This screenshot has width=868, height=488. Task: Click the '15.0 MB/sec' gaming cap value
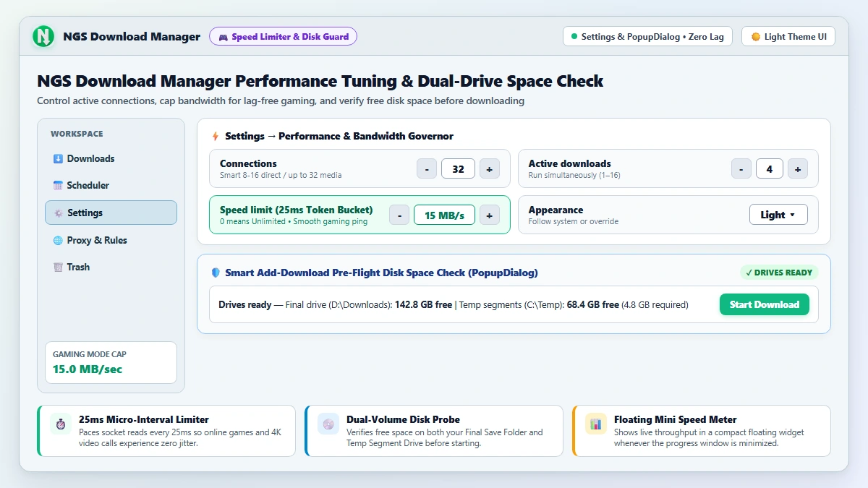click(88, 369)
